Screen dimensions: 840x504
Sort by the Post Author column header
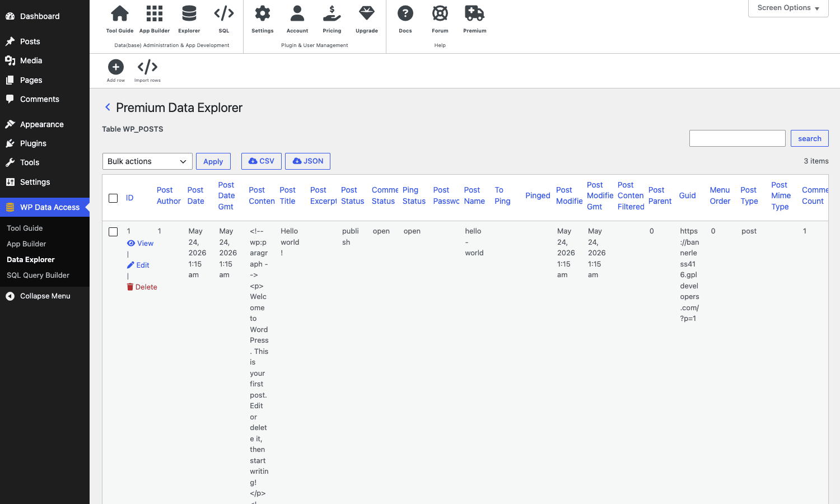169,195
